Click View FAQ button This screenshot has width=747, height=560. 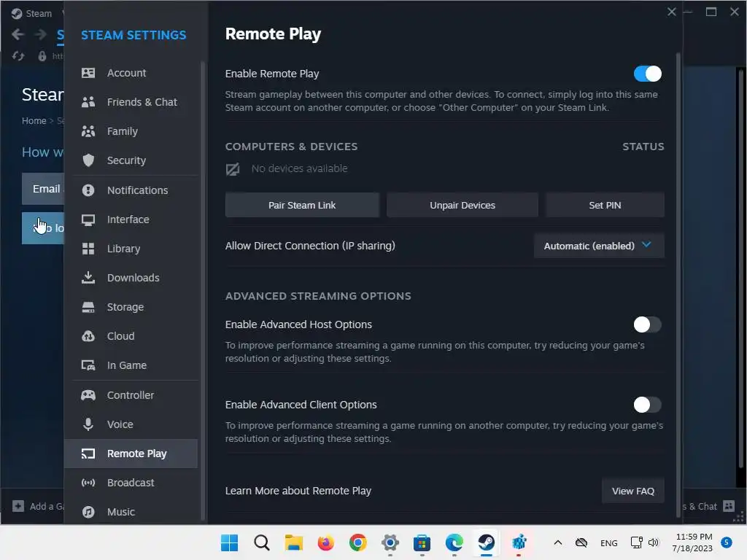(632, 491)
